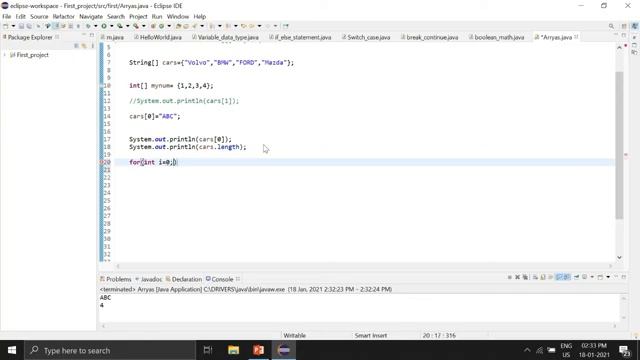Click the PowerPoint icon in the taskbar

pos(258,350)
